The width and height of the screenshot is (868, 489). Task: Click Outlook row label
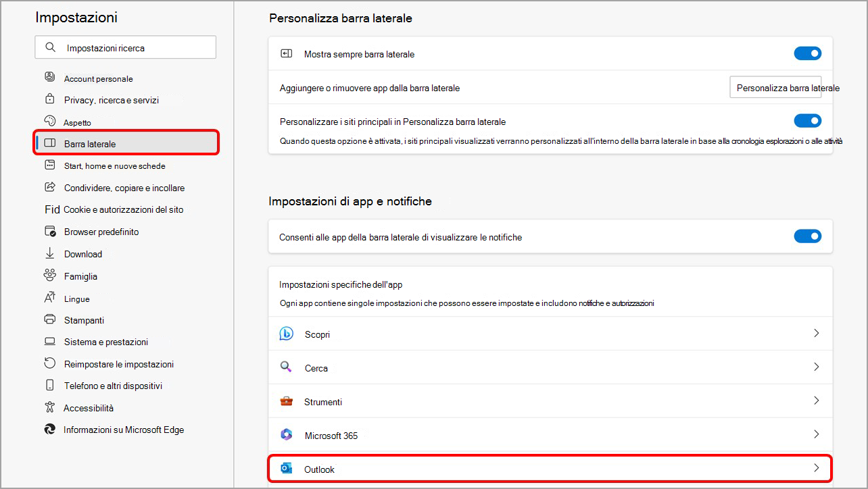tap(320, 469)
